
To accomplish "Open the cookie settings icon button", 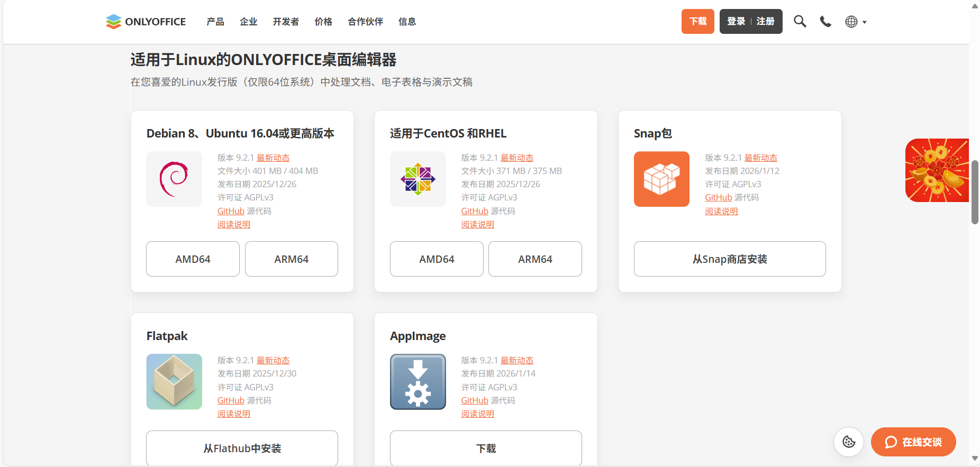I will [x=849, y=442].
